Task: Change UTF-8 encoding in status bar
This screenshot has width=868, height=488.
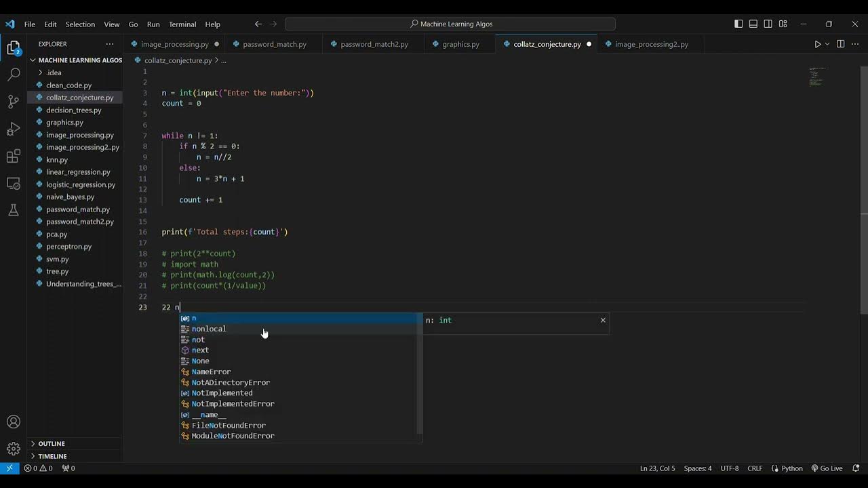Action: point(730,468)
